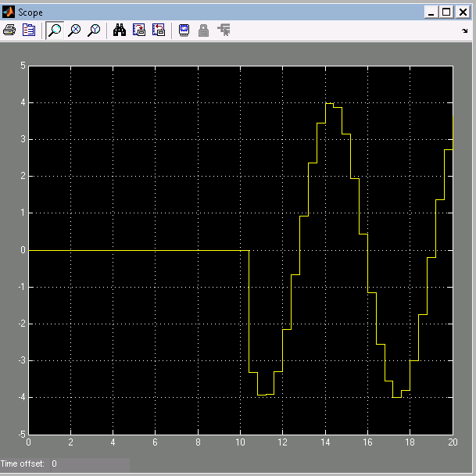Maximize the Scope window

446,13
